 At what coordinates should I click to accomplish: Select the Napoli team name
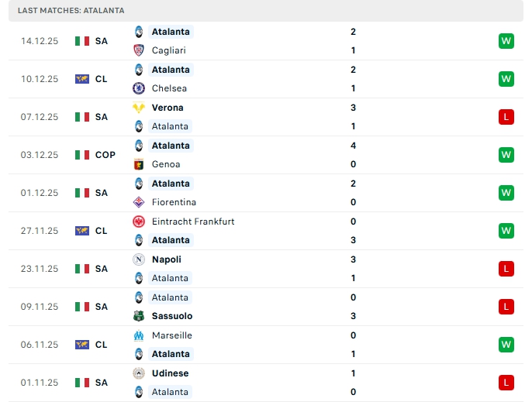[168, 259]
